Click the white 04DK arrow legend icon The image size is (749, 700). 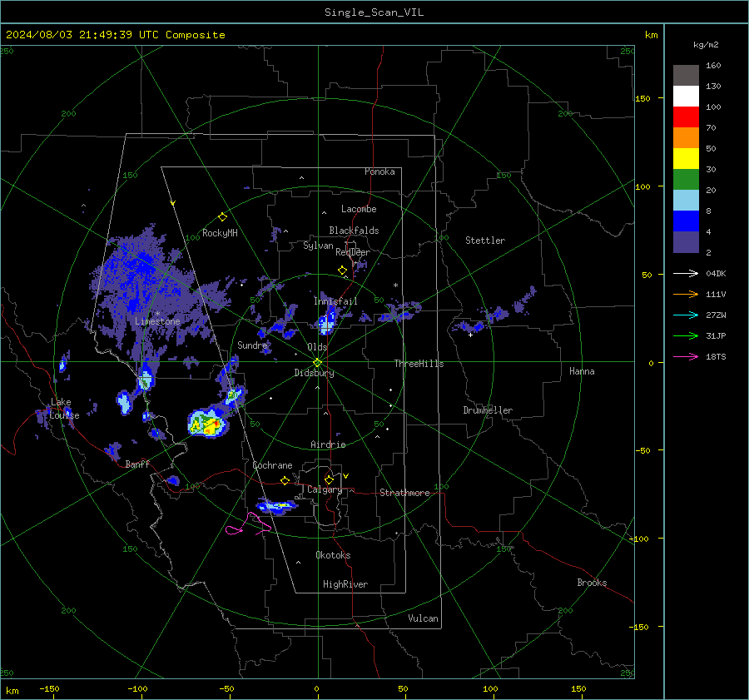(686, 273)
